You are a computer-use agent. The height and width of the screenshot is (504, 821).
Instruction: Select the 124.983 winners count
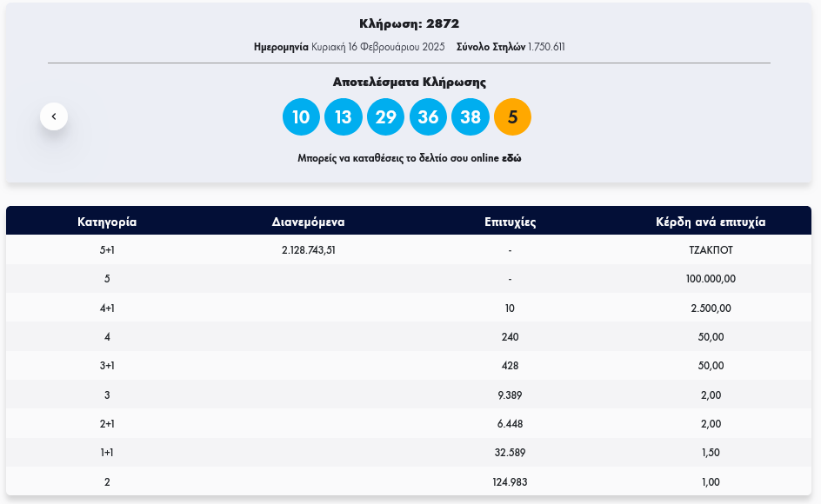click(x=510, y=482)
